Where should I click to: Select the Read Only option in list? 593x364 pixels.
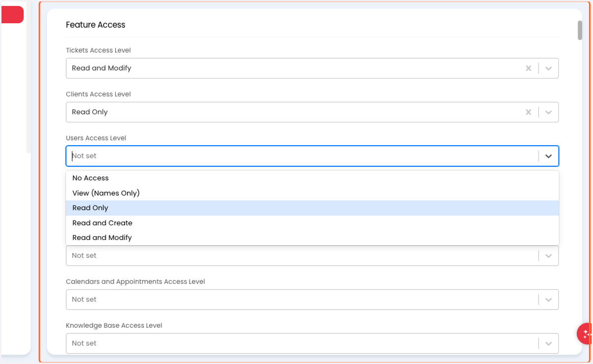coord(312,208)
